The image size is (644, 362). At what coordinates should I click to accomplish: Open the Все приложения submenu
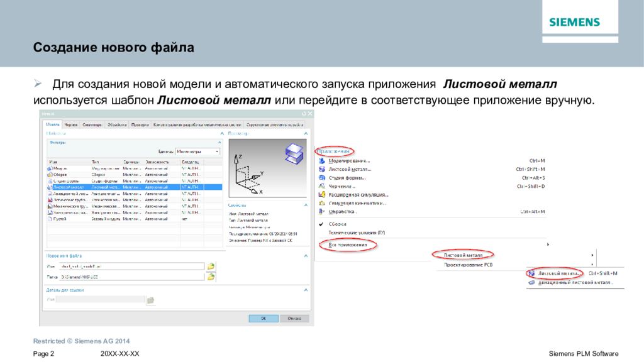347,244
